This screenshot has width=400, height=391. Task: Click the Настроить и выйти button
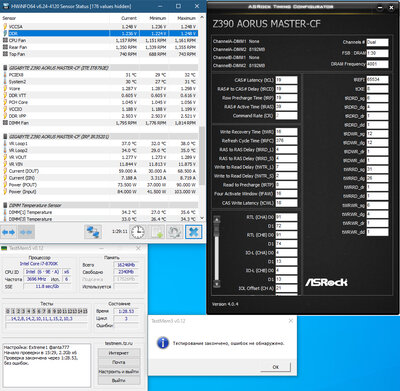(x=119, y=371)
